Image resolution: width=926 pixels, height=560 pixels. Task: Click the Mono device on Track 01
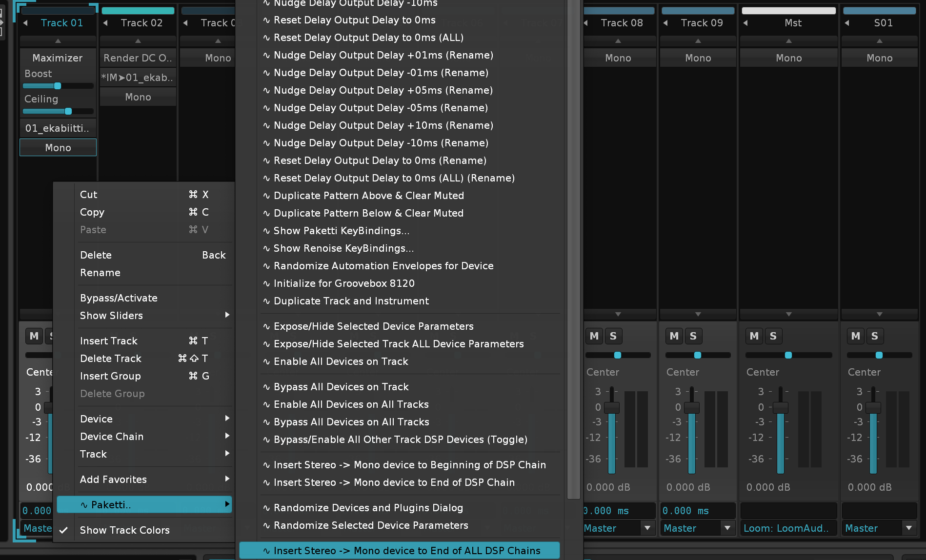click(58, 148)
